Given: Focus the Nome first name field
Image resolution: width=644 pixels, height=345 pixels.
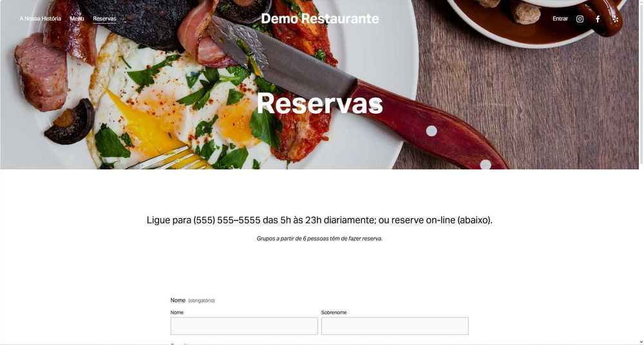Looking at the screenshot, I should [x=244, y=326].
